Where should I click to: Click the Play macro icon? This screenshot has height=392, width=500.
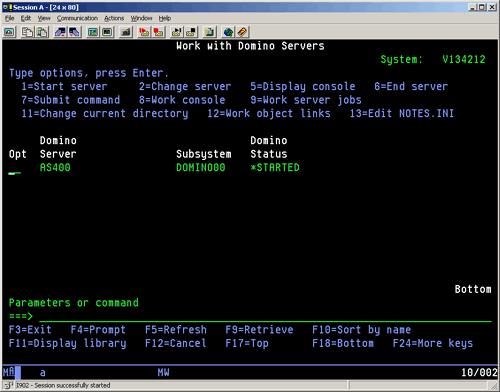[x=177, y=32]
